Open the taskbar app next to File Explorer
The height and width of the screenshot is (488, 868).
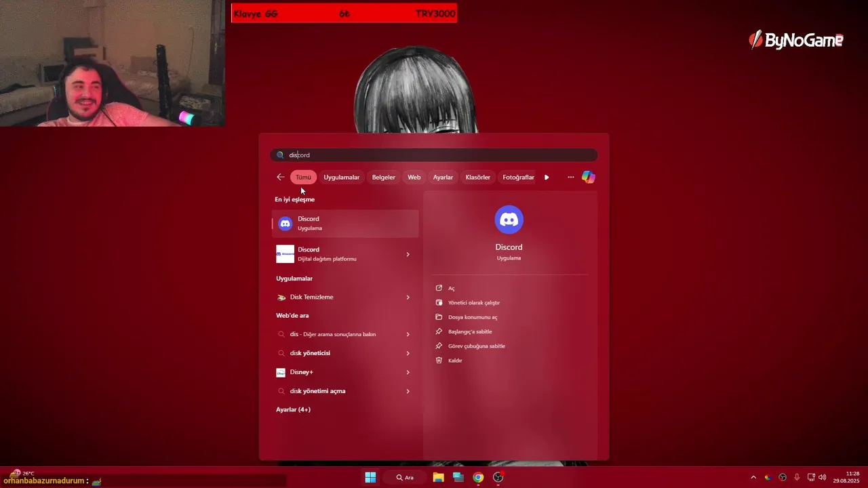458,477
